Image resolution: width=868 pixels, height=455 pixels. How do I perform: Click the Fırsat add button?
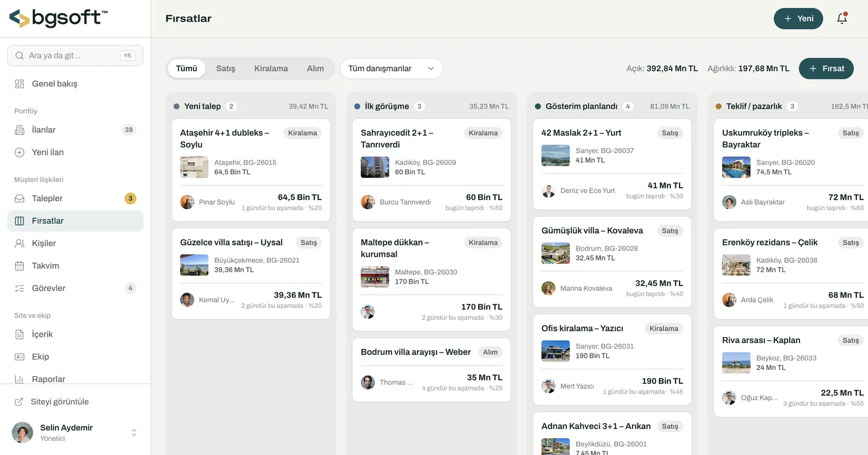click(826, 68)
